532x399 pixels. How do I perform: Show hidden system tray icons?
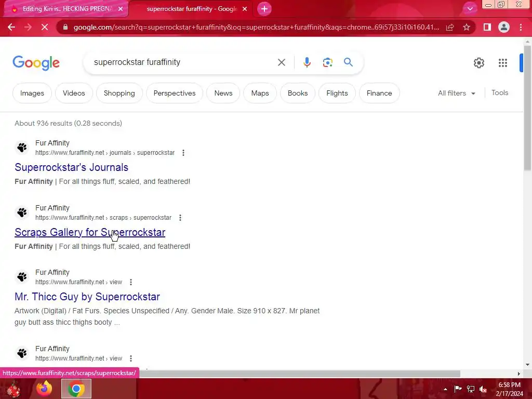(445, 389)
